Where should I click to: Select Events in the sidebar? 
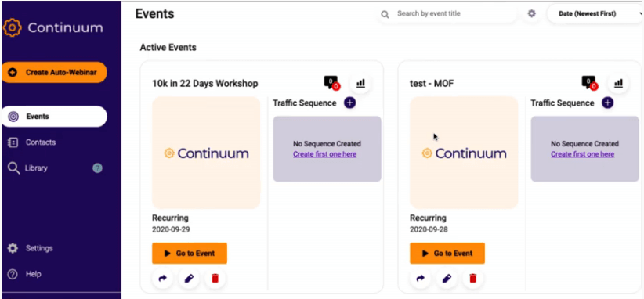pos(55,117)
